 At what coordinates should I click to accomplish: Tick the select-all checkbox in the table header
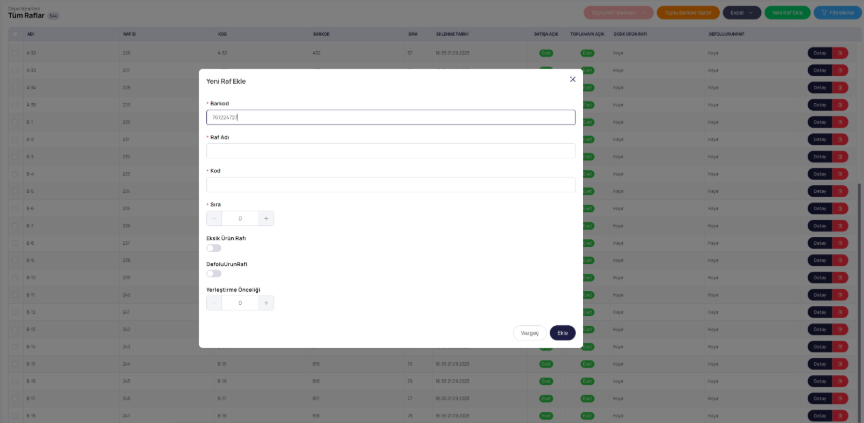[15, 34]
